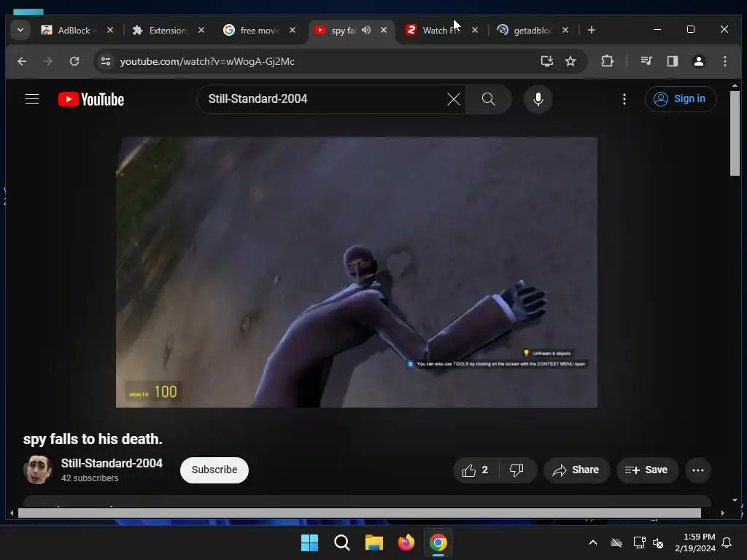Open the cloud sync tray icon
The height and width of the screenshot is (560, 747).
(616, 542)
